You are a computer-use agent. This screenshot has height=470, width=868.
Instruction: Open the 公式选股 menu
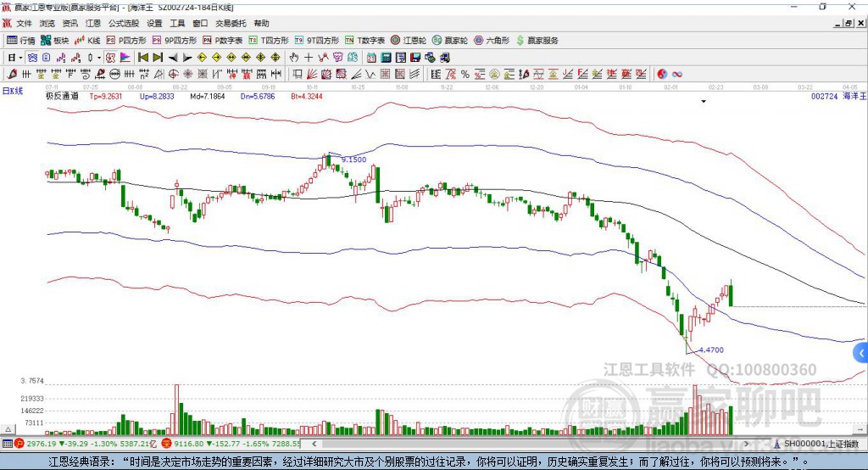click(124, 23)
